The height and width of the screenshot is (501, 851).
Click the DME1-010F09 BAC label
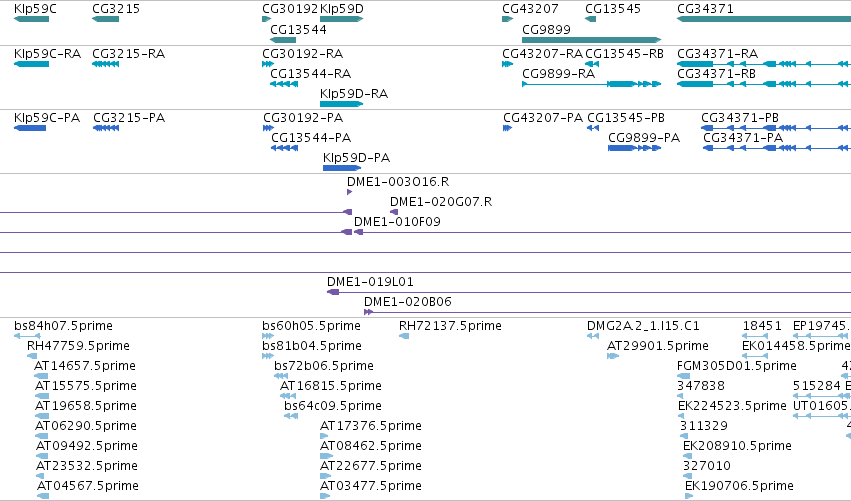[397, 222]
